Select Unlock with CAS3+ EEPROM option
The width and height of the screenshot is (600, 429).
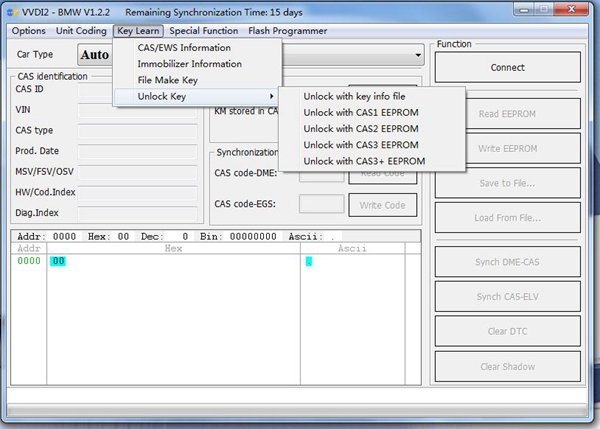(x=364, y=161)
